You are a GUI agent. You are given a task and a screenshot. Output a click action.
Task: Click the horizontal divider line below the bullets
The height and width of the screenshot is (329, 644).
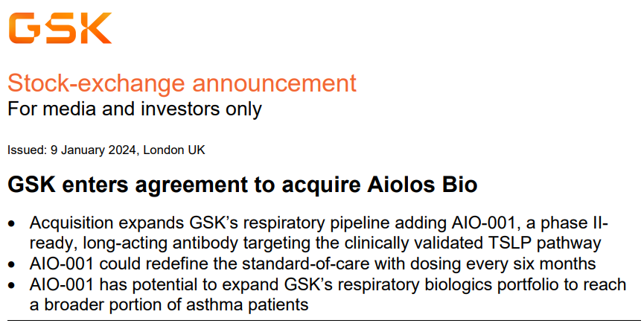(322, 320)
